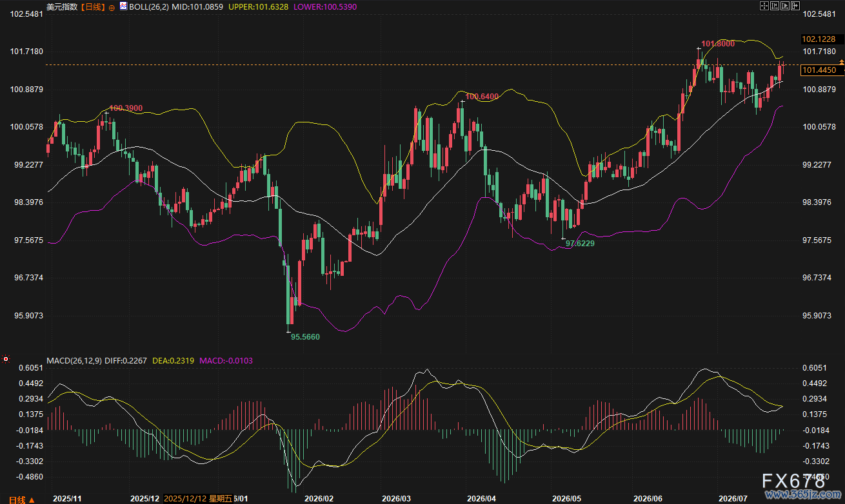Screen dimensions: 845x504
Task: Click the 2026/06 date axis label
Action: (649, 499)
